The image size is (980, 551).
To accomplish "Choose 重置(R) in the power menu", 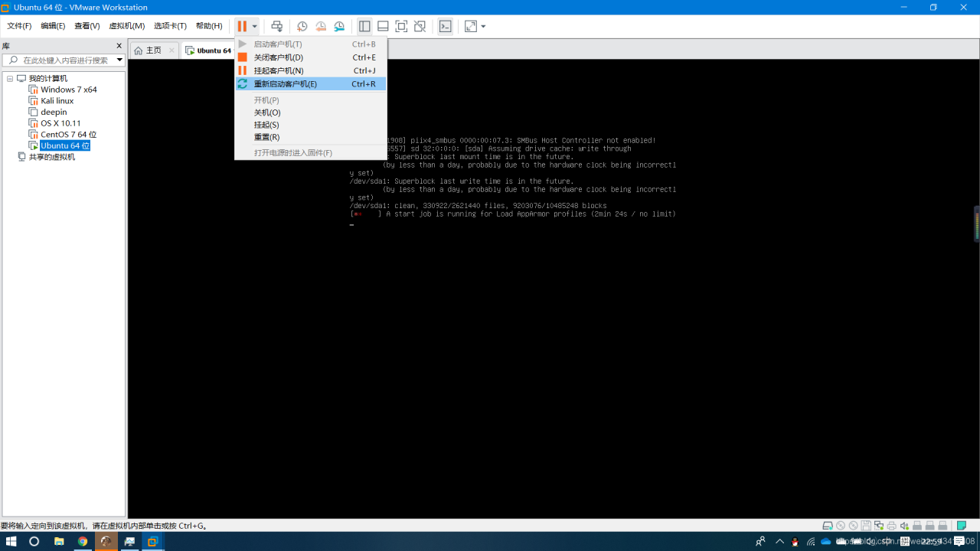I will [x=311, y=137].
